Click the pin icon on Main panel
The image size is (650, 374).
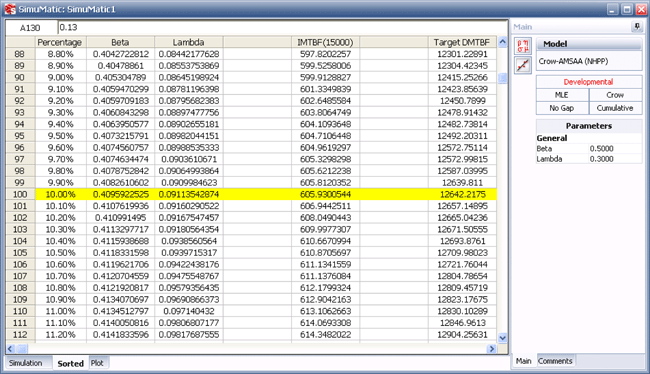(637, 27)
